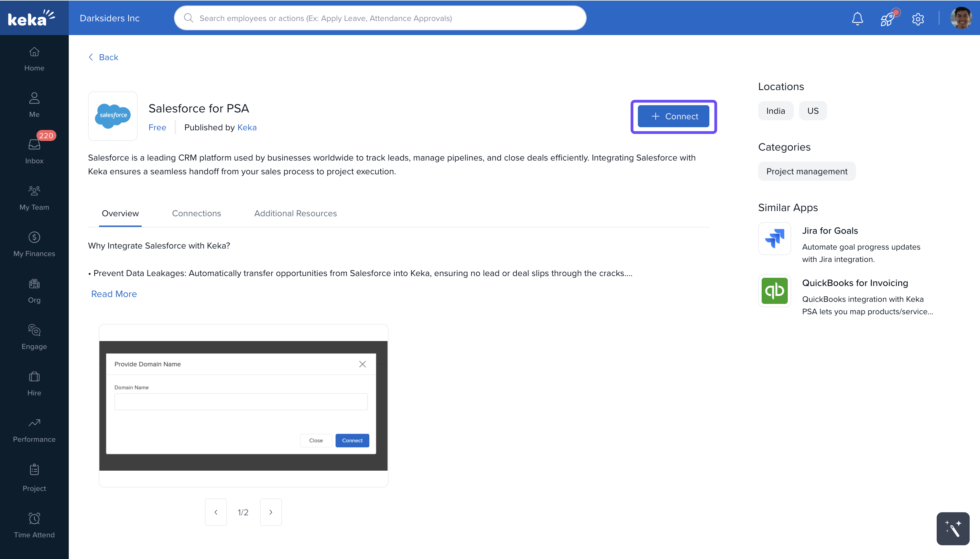Open the settings gear icon
The image size is (980, 559).
[x=918, y=19]
